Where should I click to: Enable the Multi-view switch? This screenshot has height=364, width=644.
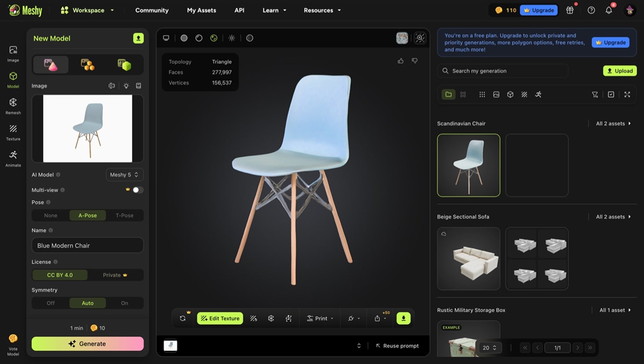pos(137,190)
